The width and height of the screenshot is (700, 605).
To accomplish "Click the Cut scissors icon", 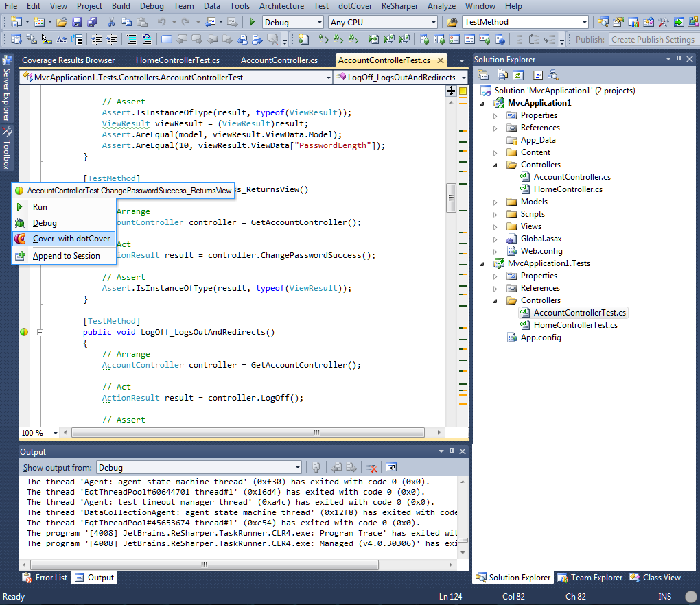I will click(x=112, y=22).
